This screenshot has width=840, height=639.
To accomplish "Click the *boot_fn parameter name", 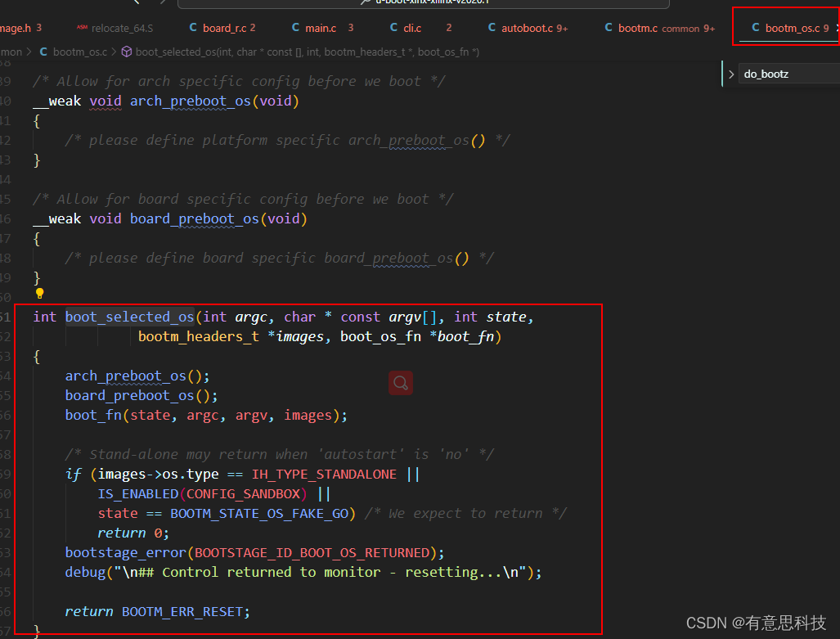I will [462, 336].
